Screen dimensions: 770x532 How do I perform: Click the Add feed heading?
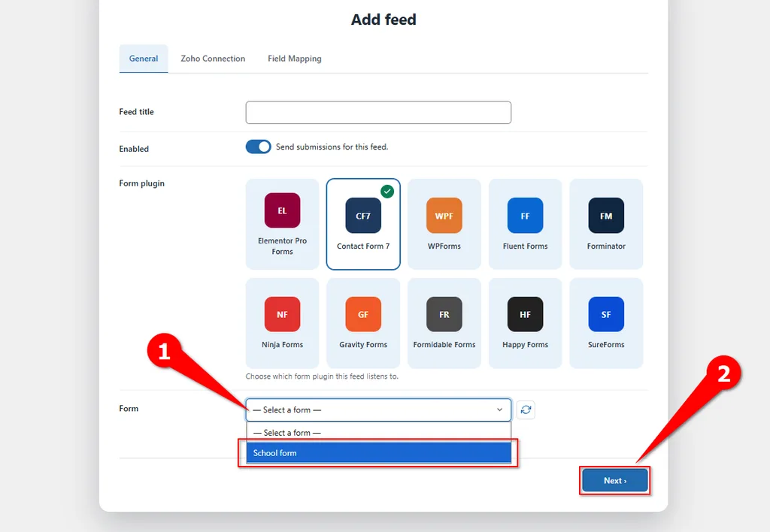tap(383, 20)
